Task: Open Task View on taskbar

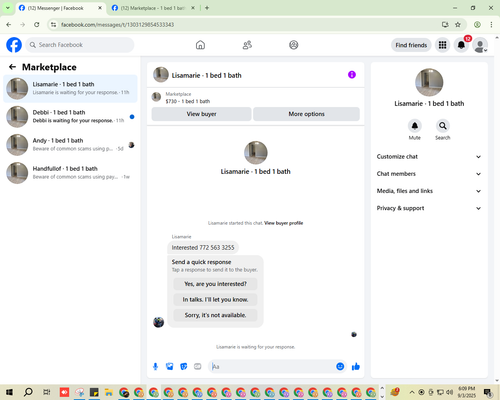Action: tap(47, 392)
